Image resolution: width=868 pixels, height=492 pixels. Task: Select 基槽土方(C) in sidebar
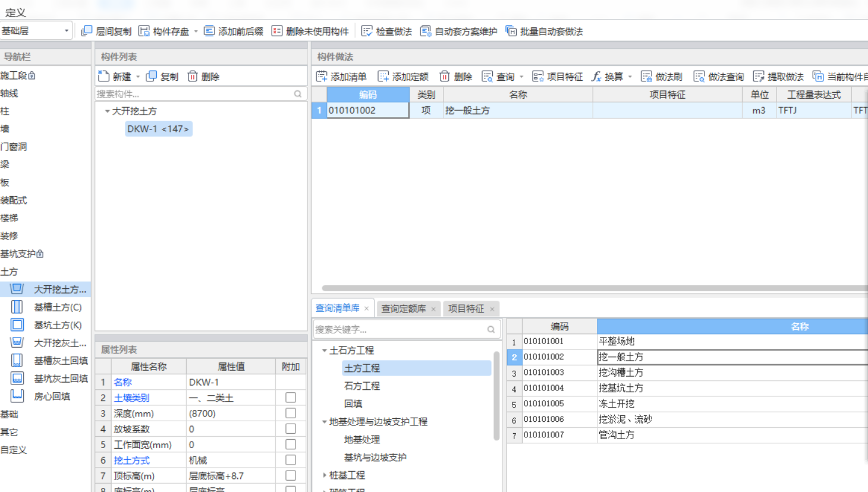click(46, 307)
